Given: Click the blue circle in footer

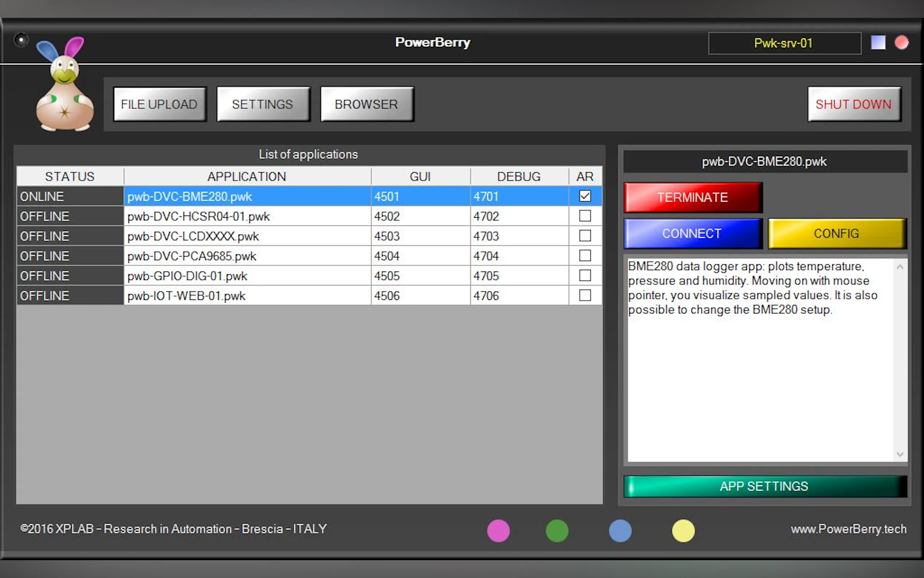Looking at the screenshot, I should [x=620, y=531].
